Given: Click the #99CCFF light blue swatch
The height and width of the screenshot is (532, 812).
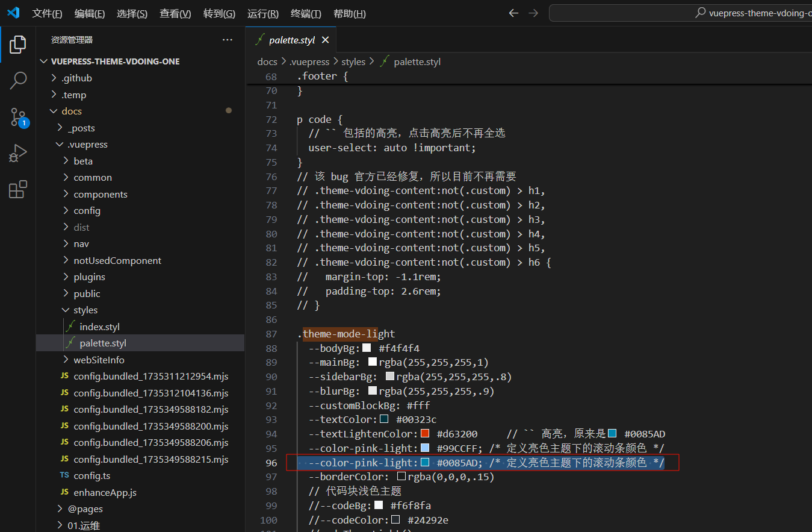Looking at the screenshot, I should 425,448.
